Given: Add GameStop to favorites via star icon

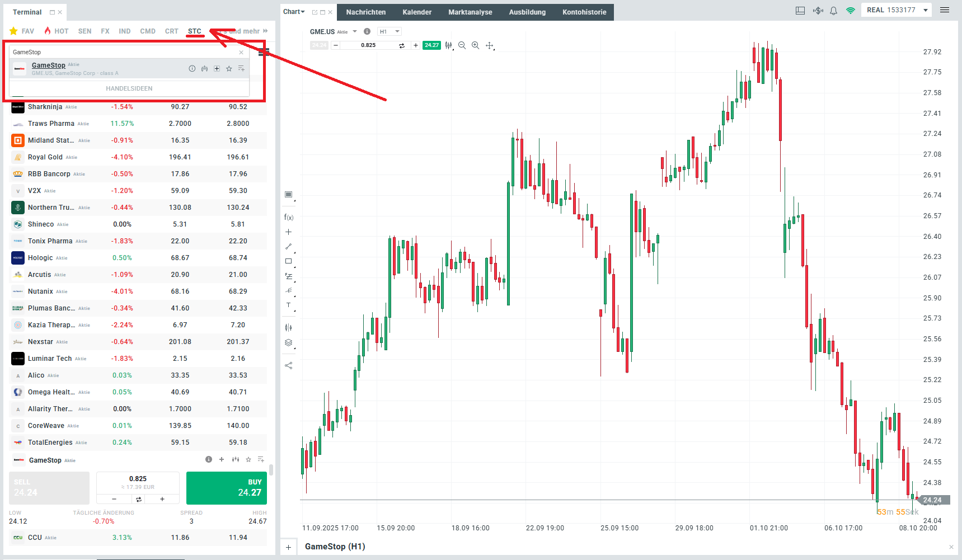Looking at the screenshot, I should pos(229,68).
